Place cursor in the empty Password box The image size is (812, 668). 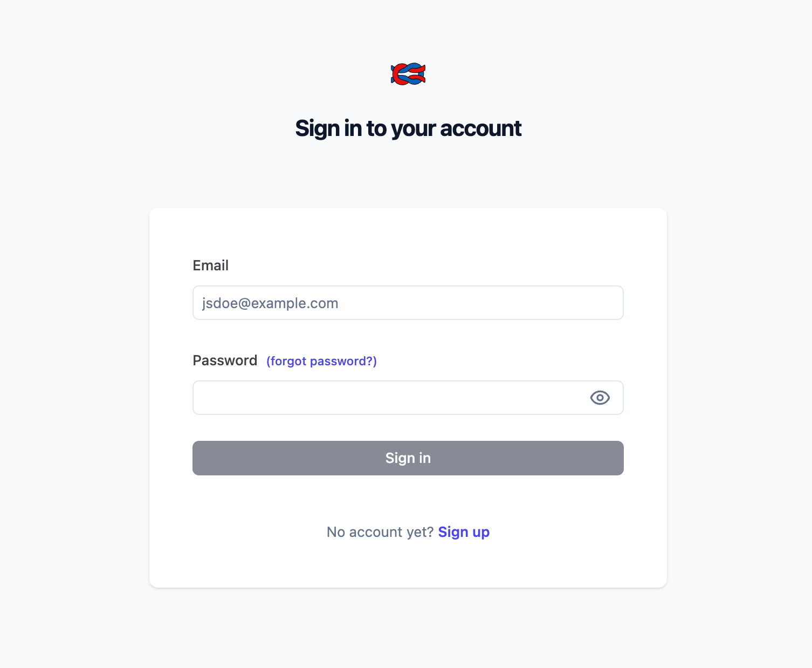click(388, 398)
